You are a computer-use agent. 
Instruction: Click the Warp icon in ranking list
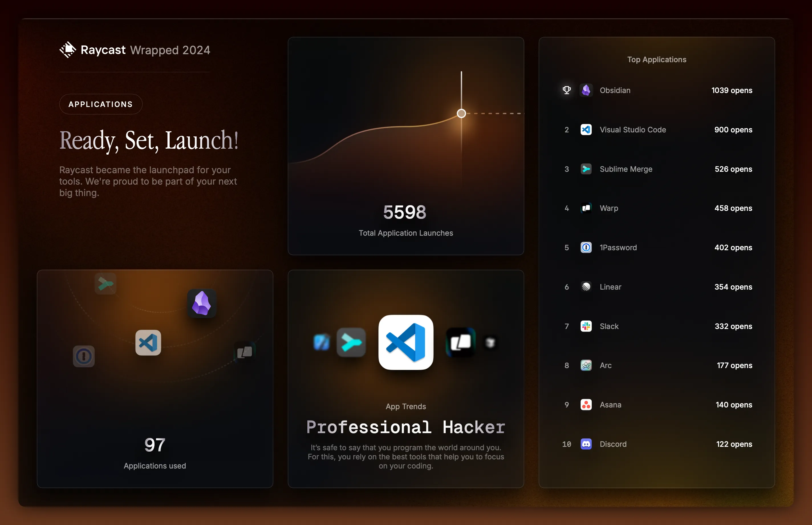coord(586,208)
